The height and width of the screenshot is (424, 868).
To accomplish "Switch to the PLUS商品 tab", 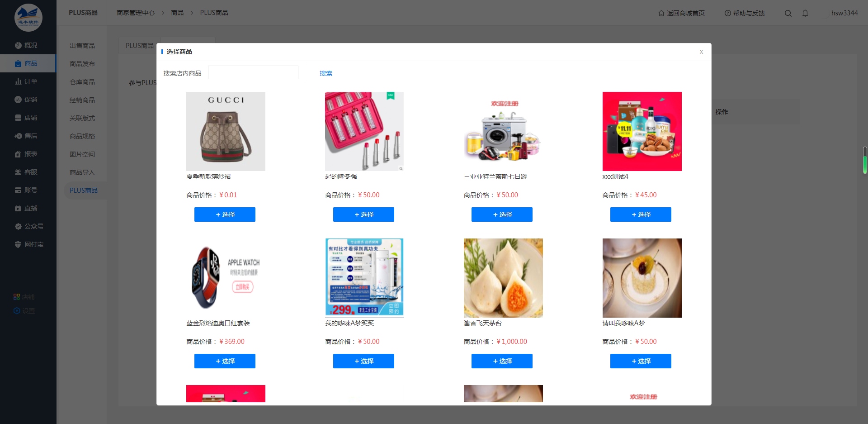I will [140, 46].
